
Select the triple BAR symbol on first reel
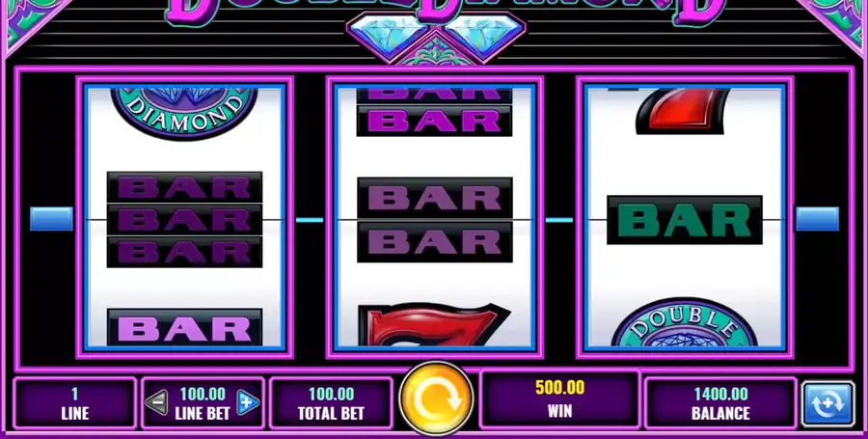click(184, 219)
